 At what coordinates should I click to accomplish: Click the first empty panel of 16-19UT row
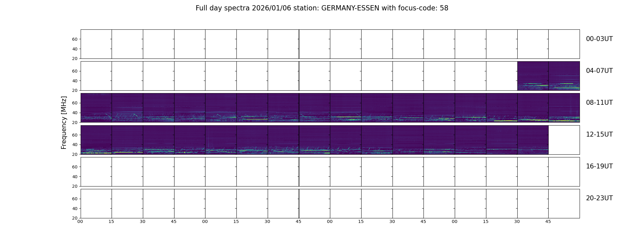pyautogui.click(x=96, y=171)
